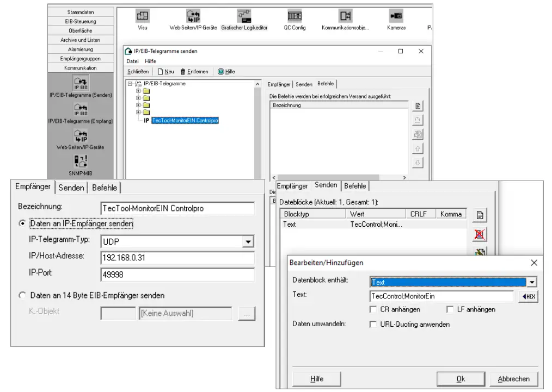Open Hilfe menu in menu bar
Viewport: 552px width, 392px height.
coord(150,61)
